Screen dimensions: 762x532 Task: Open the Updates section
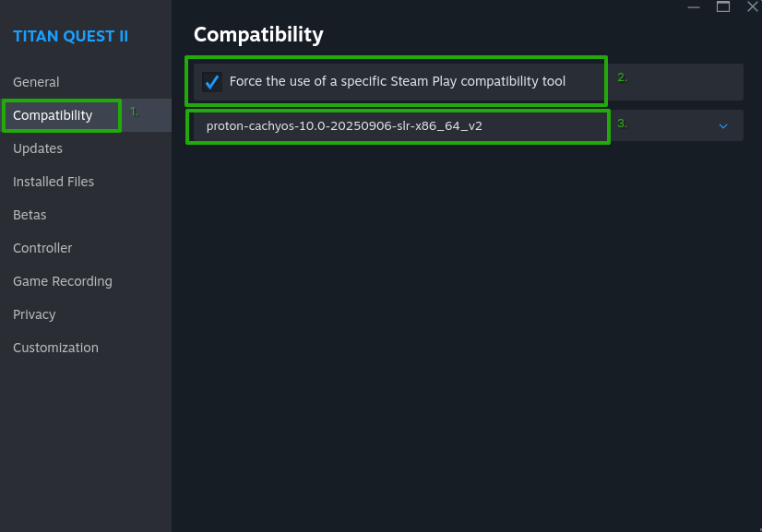tap(37, 148)
